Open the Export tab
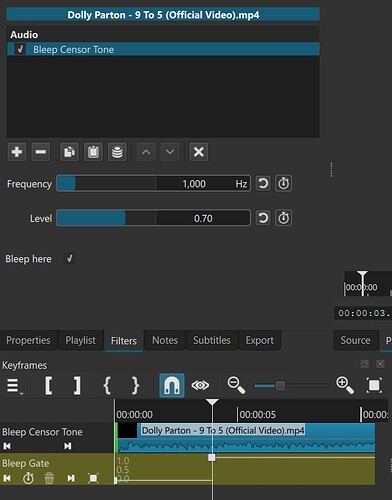The width and height of the screenshot is (392, 500). [x=260, y=340]
